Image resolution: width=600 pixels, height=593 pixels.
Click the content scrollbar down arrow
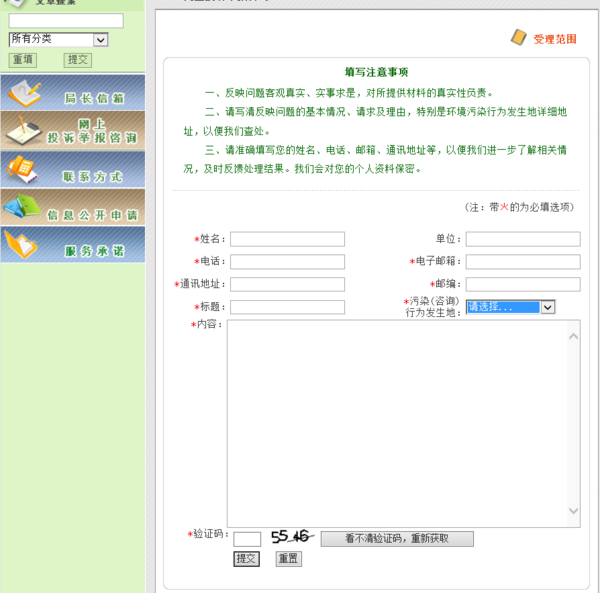[573, 510]
